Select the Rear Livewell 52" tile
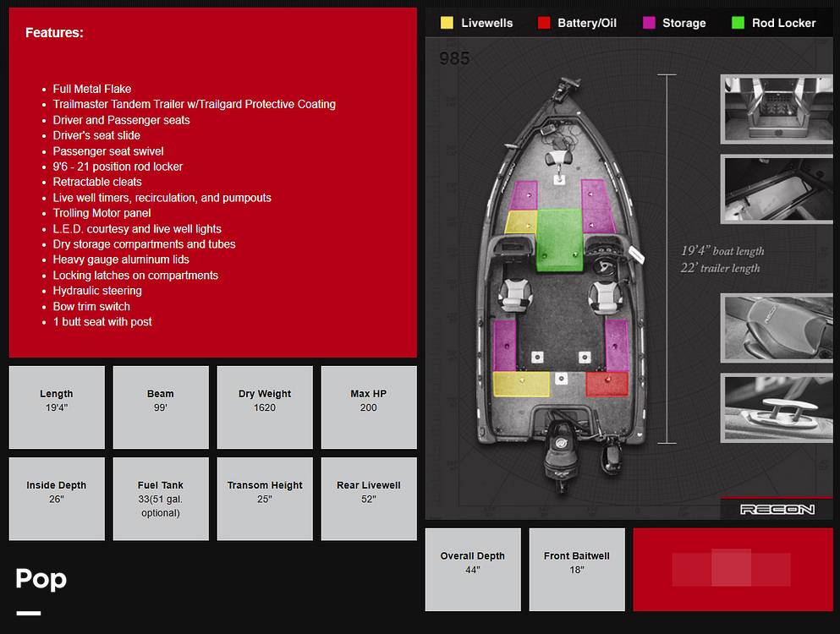This screenshot has height=634, width=840. click(369, 499)
